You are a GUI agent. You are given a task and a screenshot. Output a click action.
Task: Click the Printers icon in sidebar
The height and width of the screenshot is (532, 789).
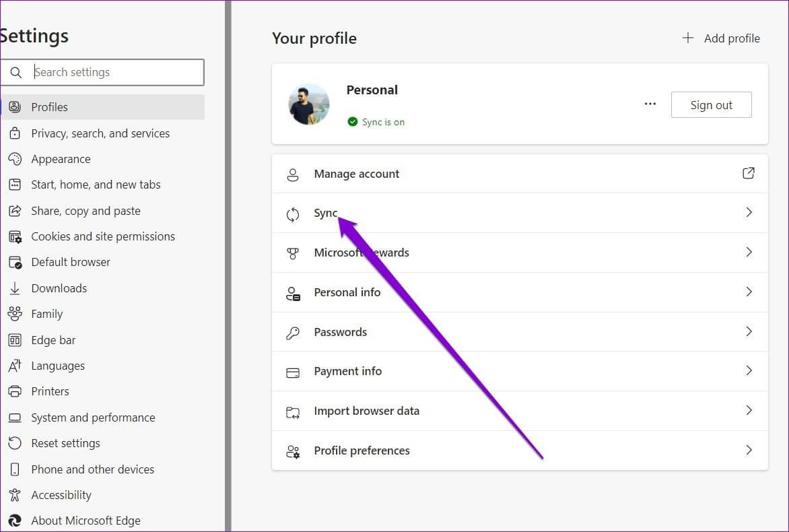(x=15, y=391)
